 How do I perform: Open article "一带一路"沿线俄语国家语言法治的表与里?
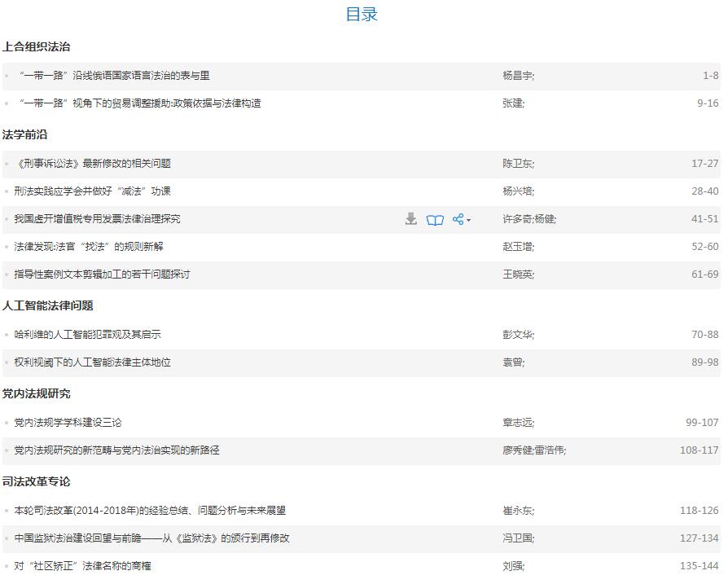pyautogui.click(x=113, y=76)
